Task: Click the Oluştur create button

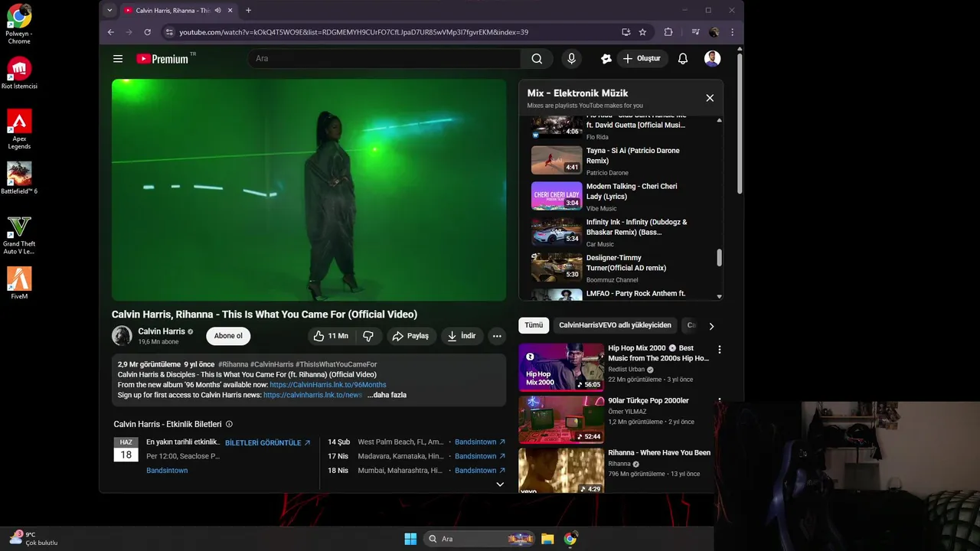Action: (642, 59)
